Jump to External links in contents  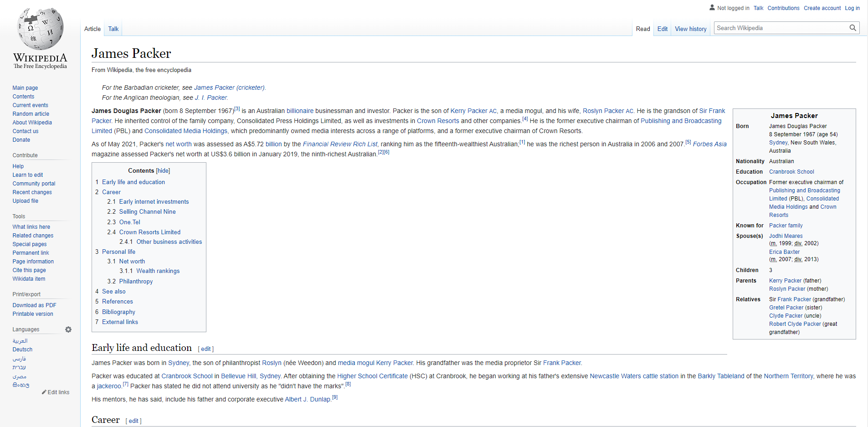click(x=120, y=322)
